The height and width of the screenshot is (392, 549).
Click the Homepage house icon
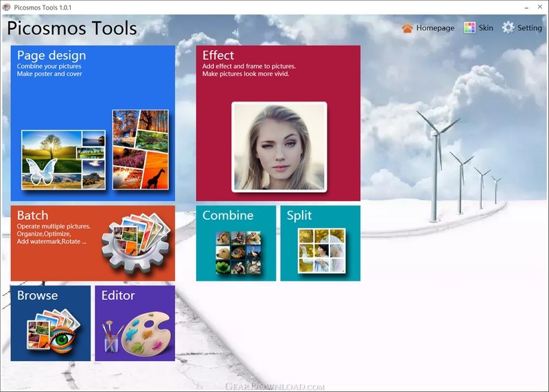pos(407,27)
